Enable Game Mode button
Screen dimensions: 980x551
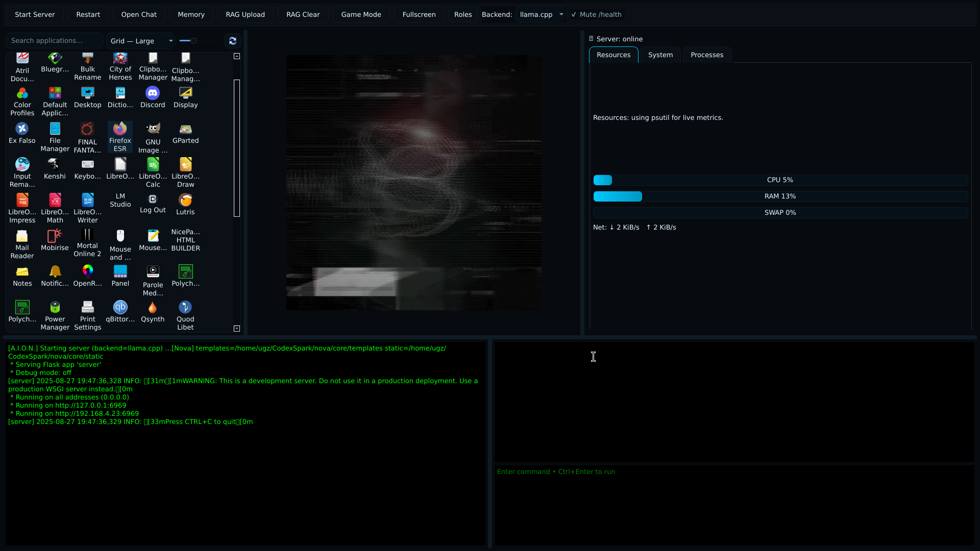click(361, 14)
